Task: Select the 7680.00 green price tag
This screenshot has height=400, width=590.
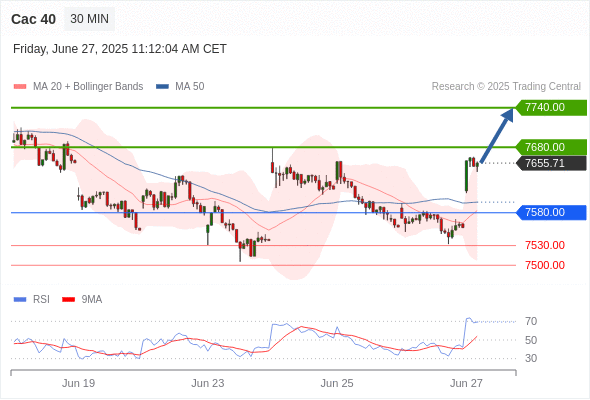Action: [x=551, y=147]
